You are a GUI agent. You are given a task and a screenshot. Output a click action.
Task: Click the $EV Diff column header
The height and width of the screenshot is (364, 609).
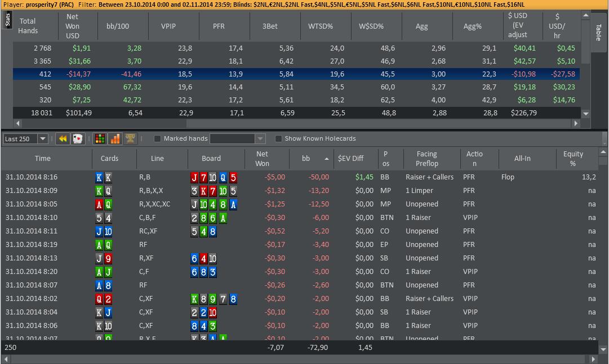coord(351,158)
